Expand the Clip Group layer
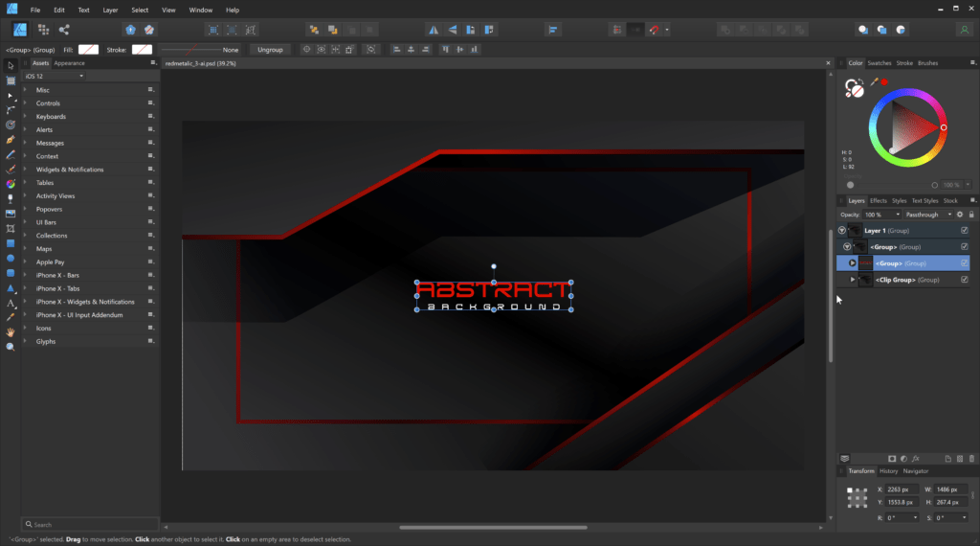The width and height of the screenshot is (980, 546). [x=853, y=280]
